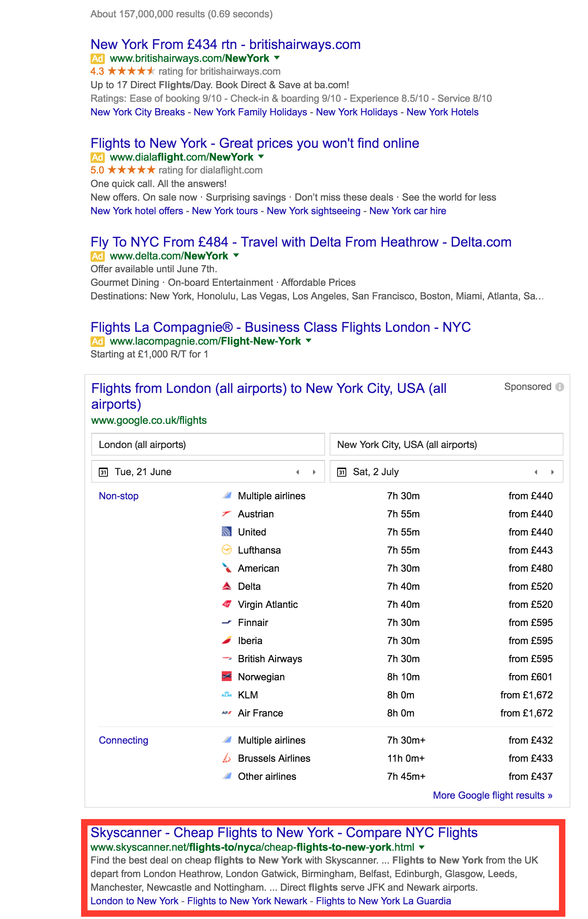Viewport: 588px width, 919px height.
Task: Open New York Holidays sitelink
Action: coord(357,112)
